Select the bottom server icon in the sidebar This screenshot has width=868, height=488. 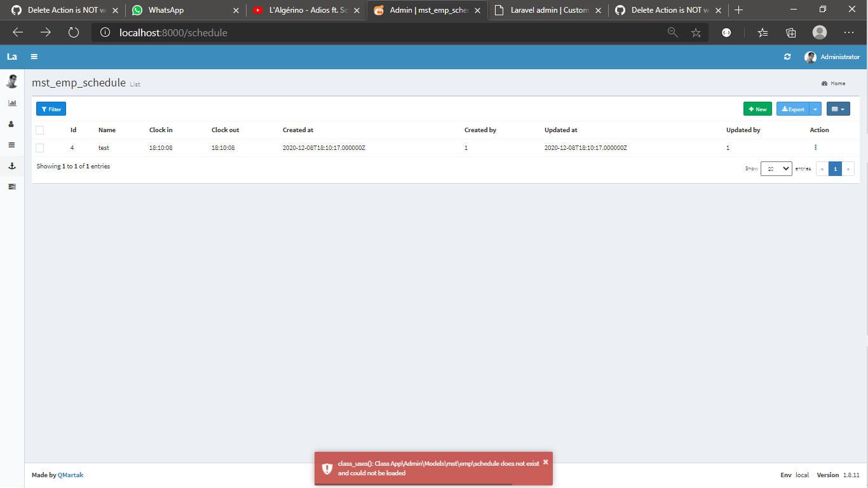coord(11,186)
